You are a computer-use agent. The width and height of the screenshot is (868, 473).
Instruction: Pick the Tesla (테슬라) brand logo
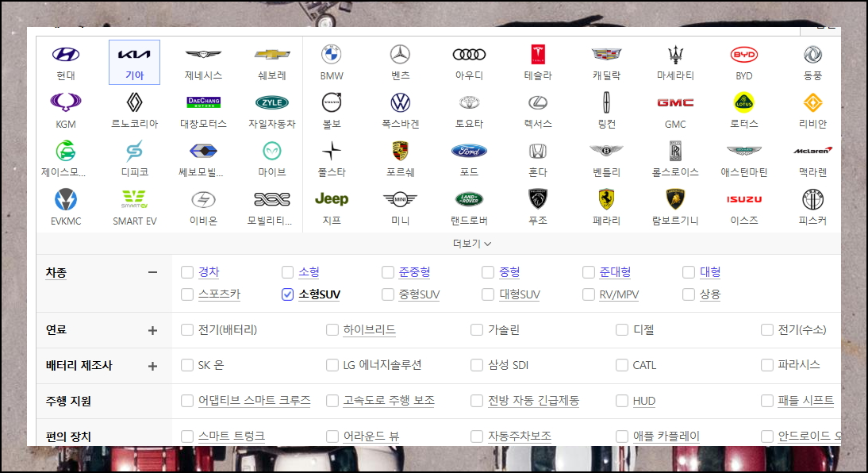[538, 54]
